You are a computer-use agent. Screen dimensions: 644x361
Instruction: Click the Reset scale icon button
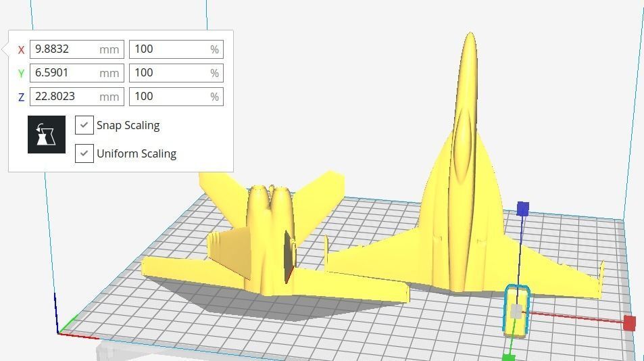(x=47, y=135)
